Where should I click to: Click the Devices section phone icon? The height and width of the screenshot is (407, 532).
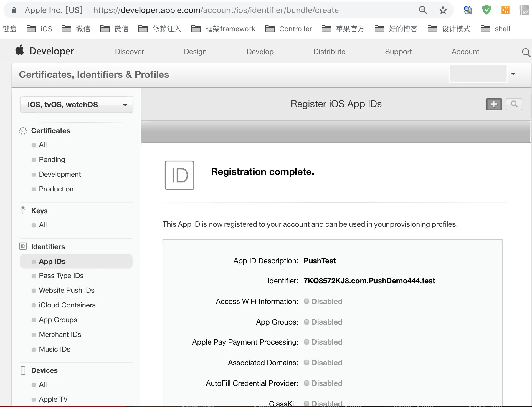[x=23, y=370]
